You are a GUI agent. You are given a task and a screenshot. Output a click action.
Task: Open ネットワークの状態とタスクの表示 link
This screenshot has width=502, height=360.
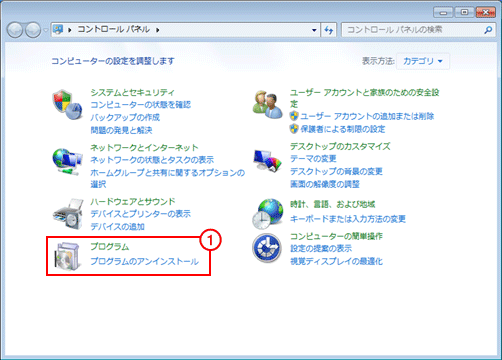[x=152, y=160]
